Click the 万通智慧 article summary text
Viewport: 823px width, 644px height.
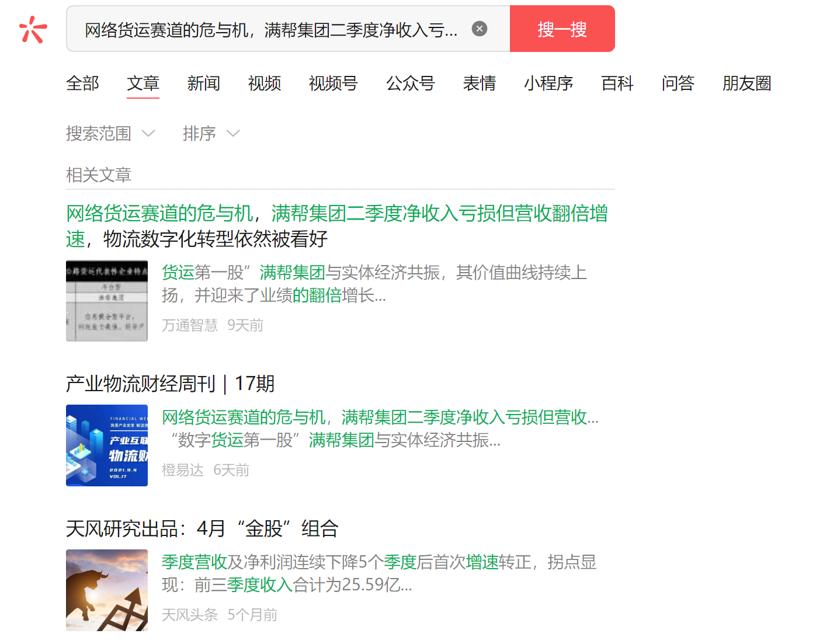374,284
